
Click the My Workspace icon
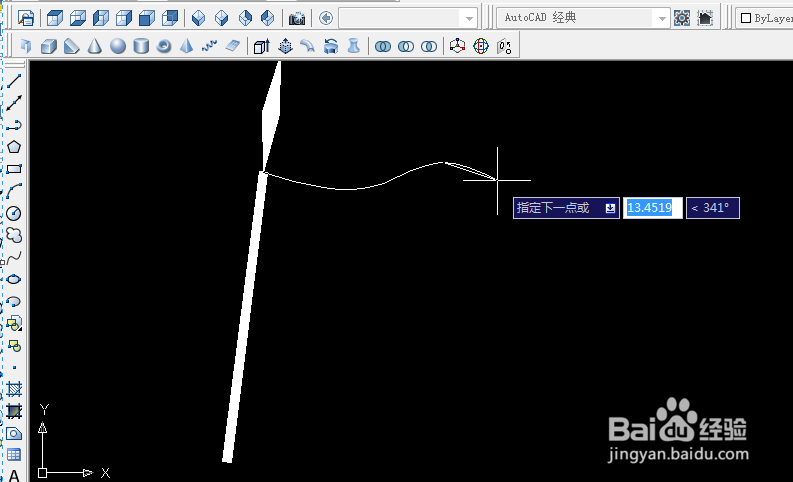[x=705, y=18]
